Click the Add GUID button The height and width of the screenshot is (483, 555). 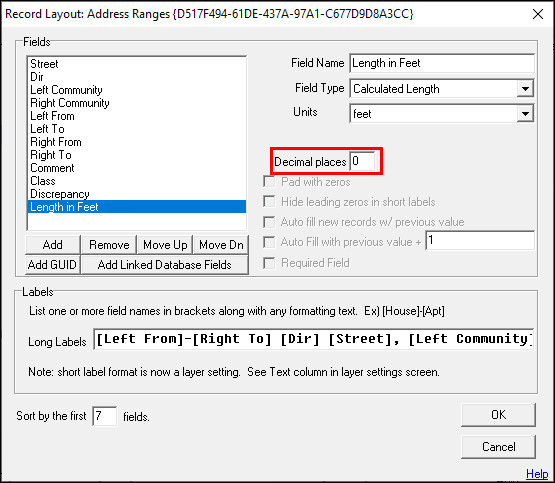pos(53,265)
